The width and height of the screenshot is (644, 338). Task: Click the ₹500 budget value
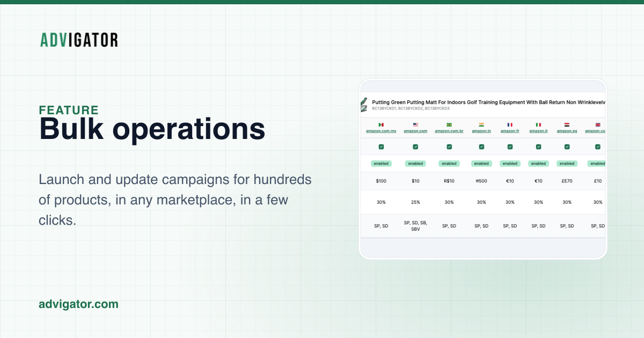pyautogui.click(x=481, y=181)
